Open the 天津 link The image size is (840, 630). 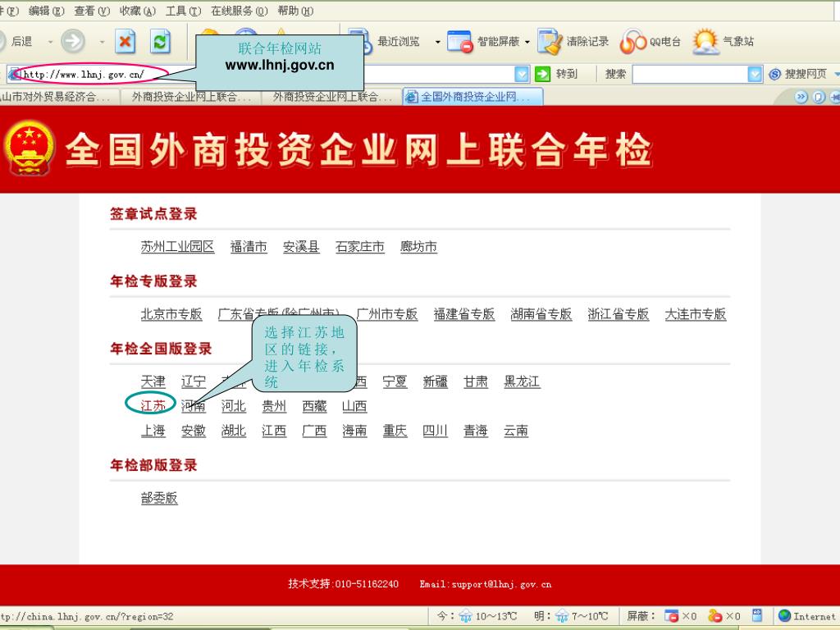pos(153,381)
